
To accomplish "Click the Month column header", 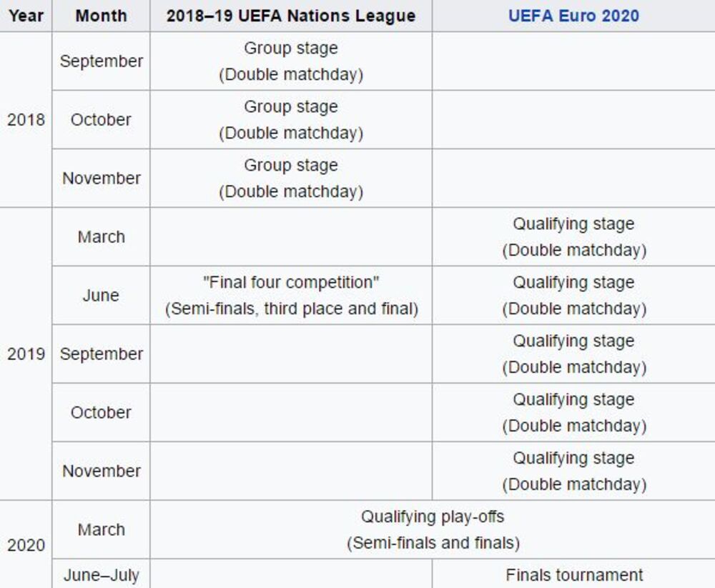I will tap(101, 16).
